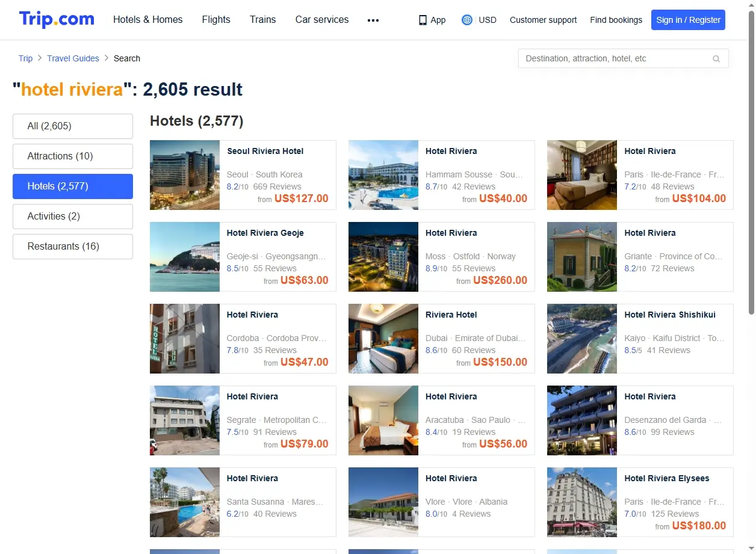Click the Sign in / Register button
This screenshot has height=554, width=756.
pos(688,20)
